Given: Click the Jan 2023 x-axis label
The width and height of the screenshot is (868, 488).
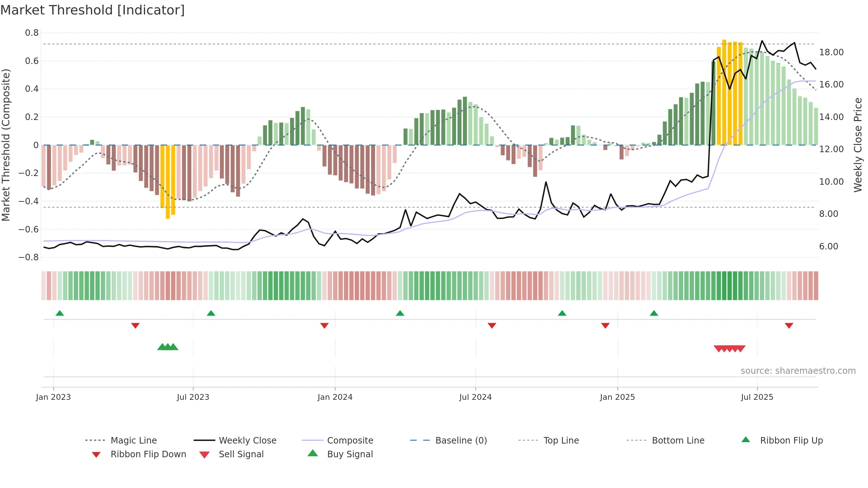Looking at the screenshot, I should coord(54,397).
